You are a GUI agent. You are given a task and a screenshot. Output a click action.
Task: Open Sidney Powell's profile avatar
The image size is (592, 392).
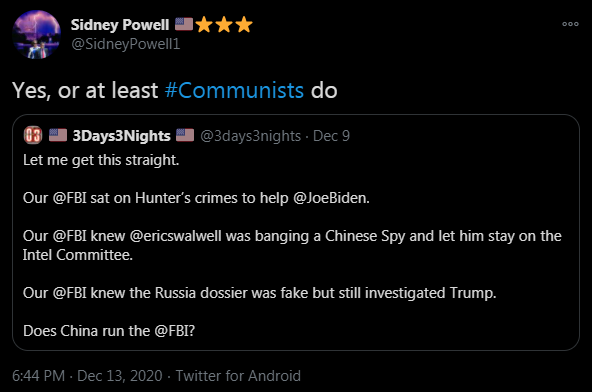click(36, 35)
